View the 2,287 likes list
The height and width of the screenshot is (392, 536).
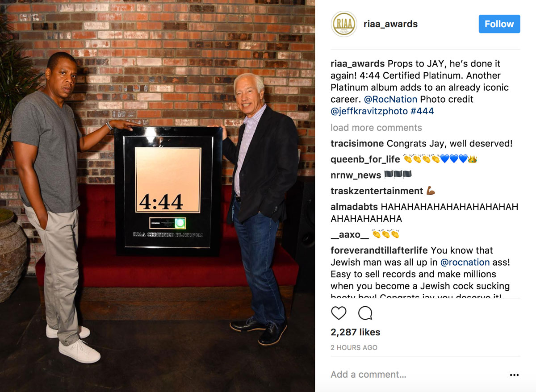click(356, 332)
